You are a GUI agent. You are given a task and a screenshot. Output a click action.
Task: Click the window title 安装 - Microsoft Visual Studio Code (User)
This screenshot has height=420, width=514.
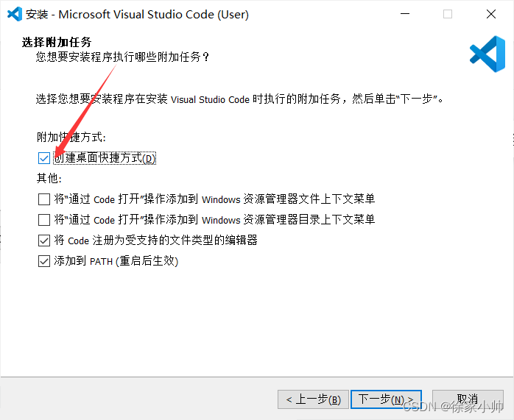click(138, 15)
